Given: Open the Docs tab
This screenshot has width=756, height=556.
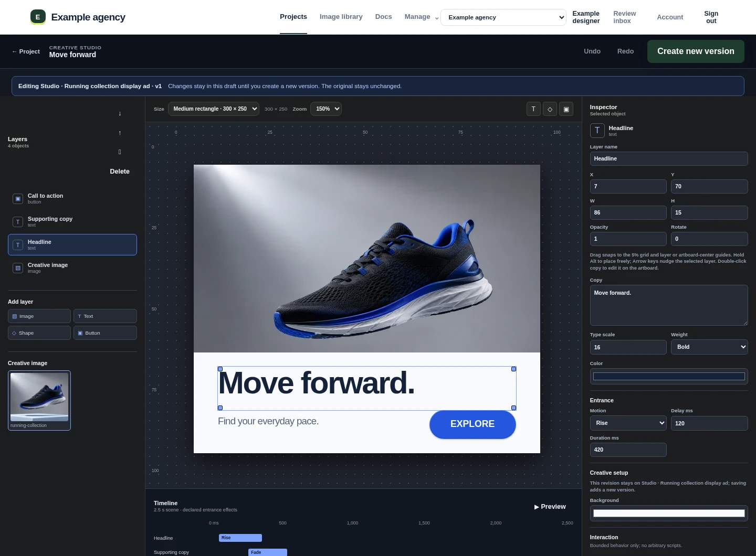Looking at the screenshot, I should tap(384, 17).
